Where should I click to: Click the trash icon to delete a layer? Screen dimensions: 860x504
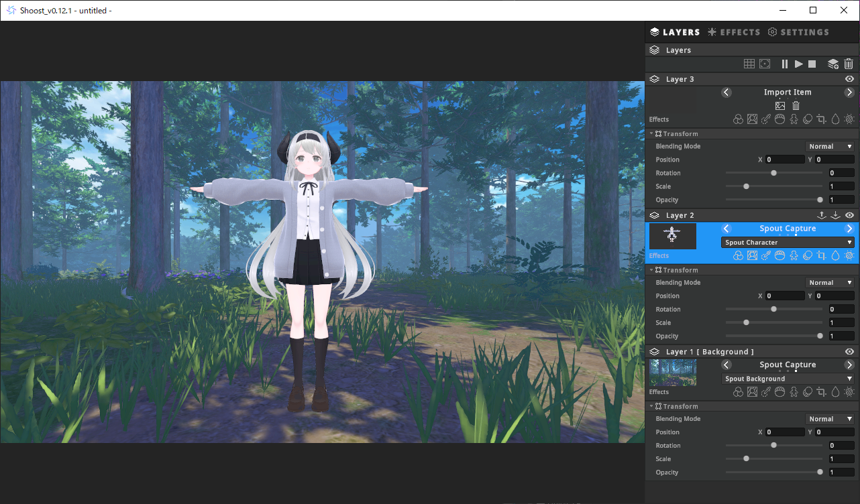coord(849,64)
